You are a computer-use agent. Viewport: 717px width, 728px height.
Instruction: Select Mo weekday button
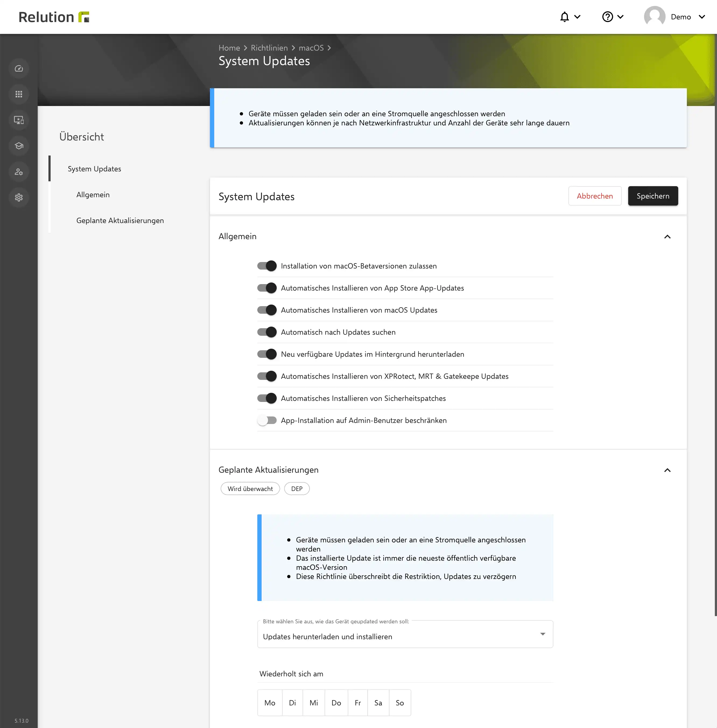pyautogui.click(x=270, y=703)
